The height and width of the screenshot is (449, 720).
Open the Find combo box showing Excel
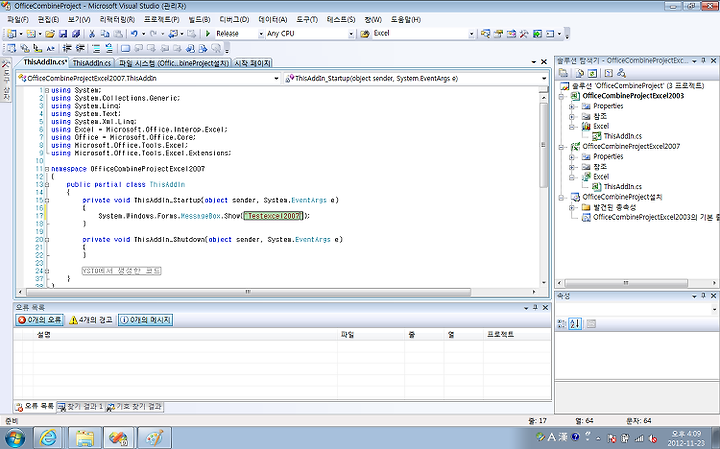pyautogui.click(x=472, y=34)
